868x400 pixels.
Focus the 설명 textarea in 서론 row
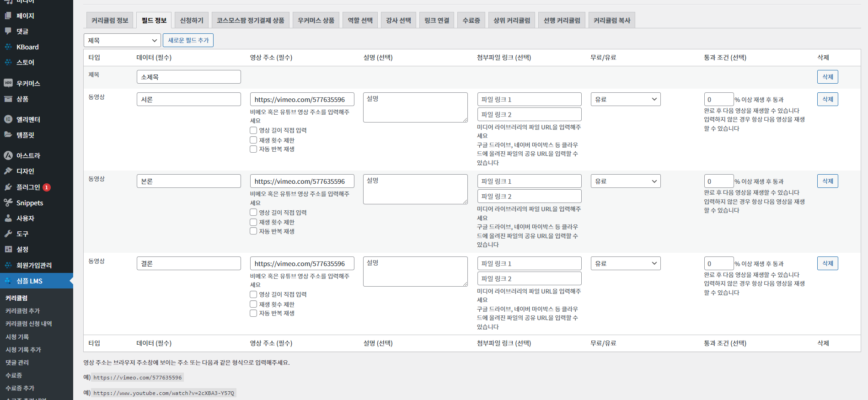[x=415, y=107]
